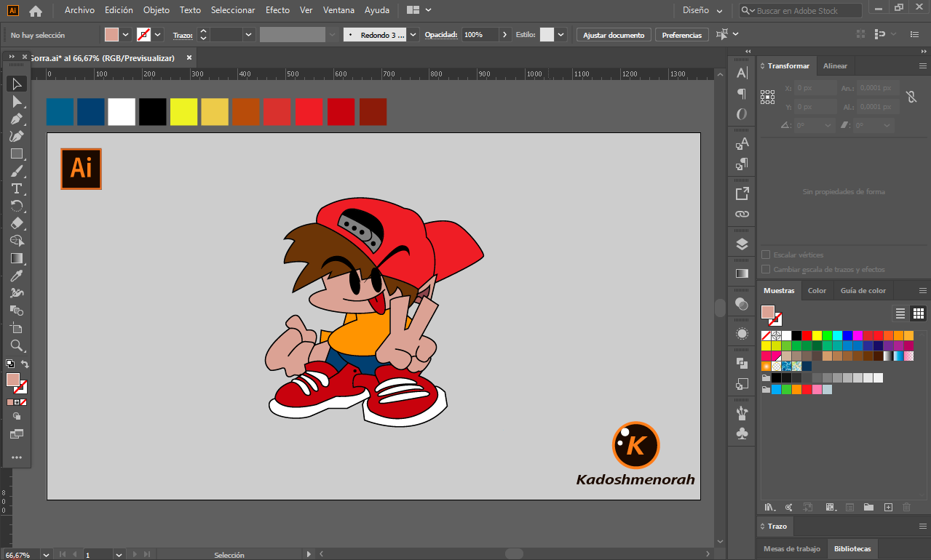Expand the Opacidad percentage arrow

click(505, 35)
